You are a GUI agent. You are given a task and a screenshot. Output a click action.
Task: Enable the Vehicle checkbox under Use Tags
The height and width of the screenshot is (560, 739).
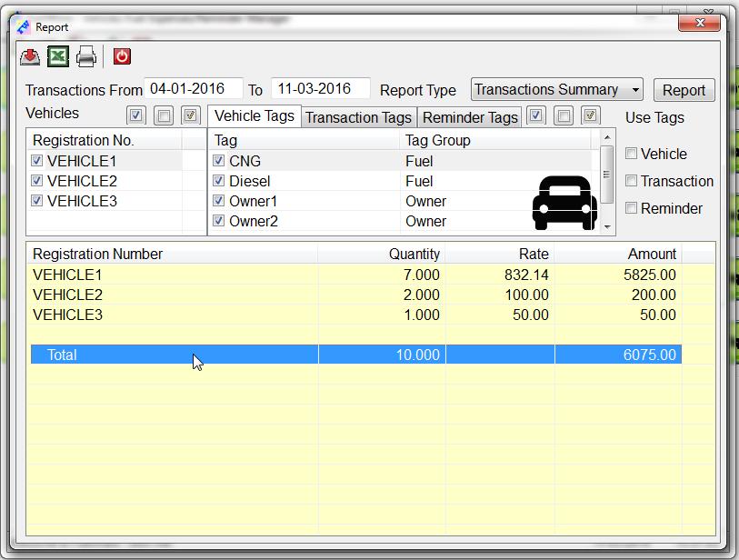(x=631, y=154)
